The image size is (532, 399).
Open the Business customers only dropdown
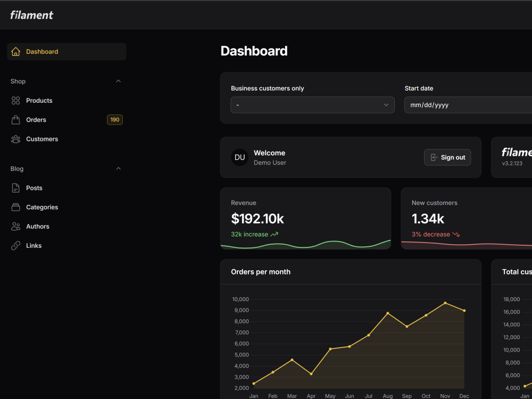coord(312,105)
